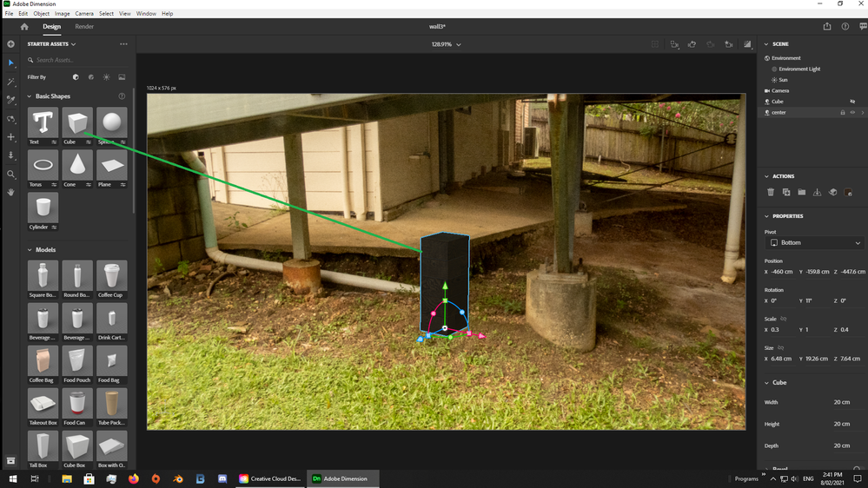Open Basic Shapes help info icon

122,96
